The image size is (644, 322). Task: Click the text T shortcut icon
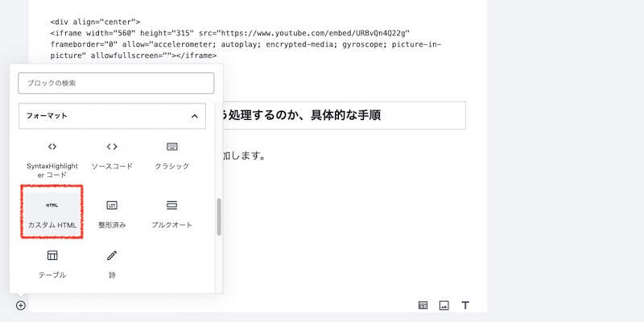coord(465,305)
